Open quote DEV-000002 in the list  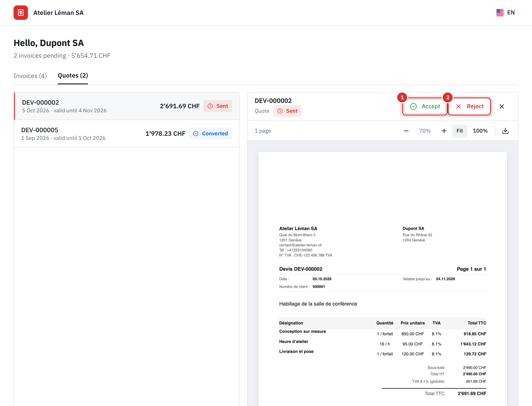(127, 106)
